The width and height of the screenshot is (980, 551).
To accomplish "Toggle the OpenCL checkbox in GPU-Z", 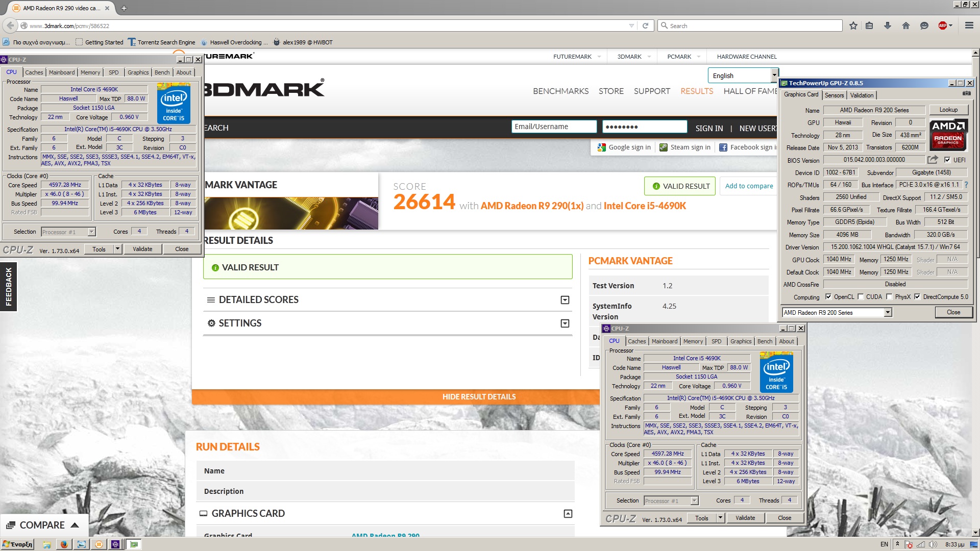I will point(828,296).
